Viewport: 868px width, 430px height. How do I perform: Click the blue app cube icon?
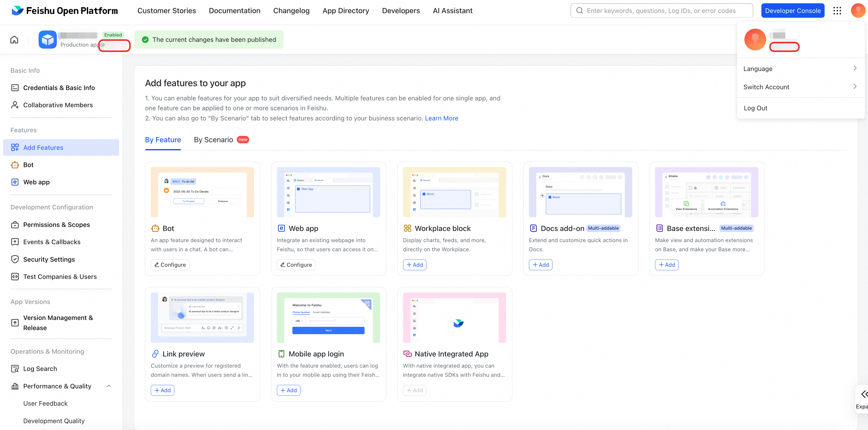click(47, 40)
